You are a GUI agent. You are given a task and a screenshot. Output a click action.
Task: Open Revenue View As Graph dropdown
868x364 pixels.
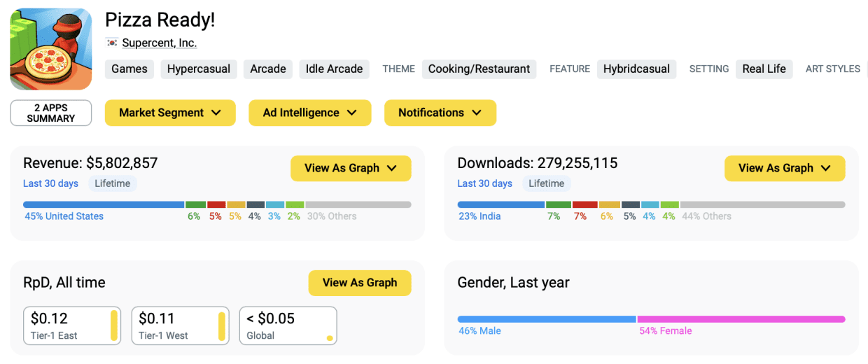click(350, 168)
